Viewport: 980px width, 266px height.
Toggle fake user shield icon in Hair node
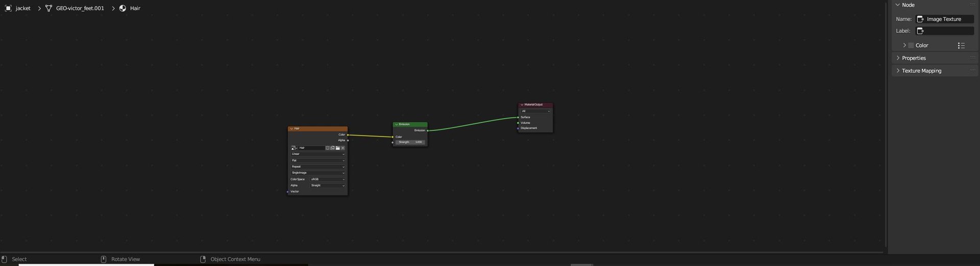click(x=328, y=148)
